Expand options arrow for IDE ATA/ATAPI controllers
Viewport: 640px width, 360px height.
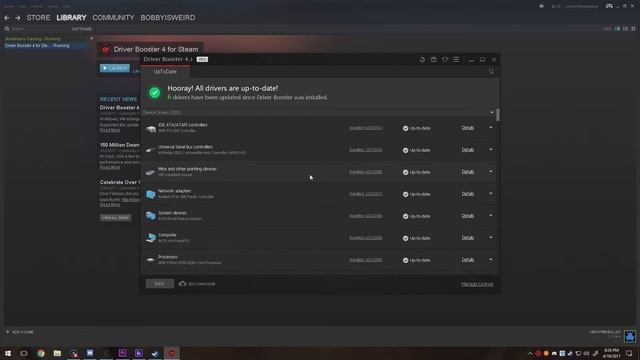pos(491,128)
